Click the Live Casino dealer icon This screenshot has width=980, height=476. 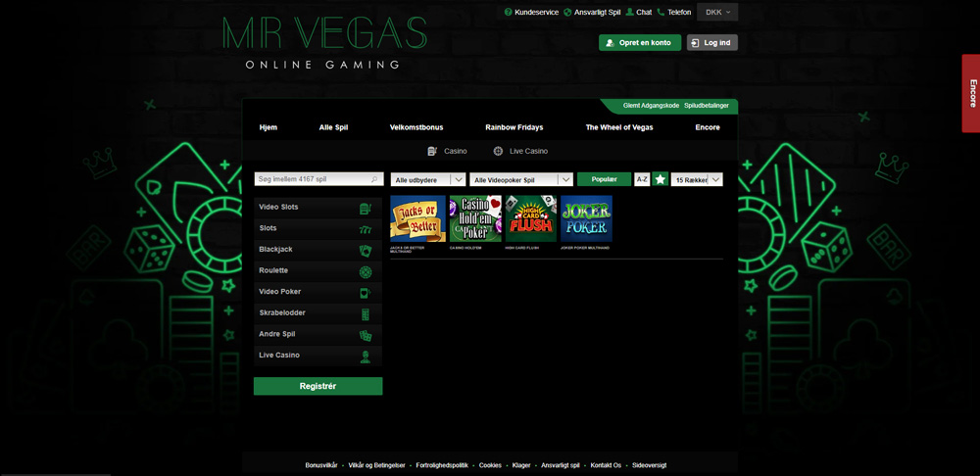[x=366, y=357]
